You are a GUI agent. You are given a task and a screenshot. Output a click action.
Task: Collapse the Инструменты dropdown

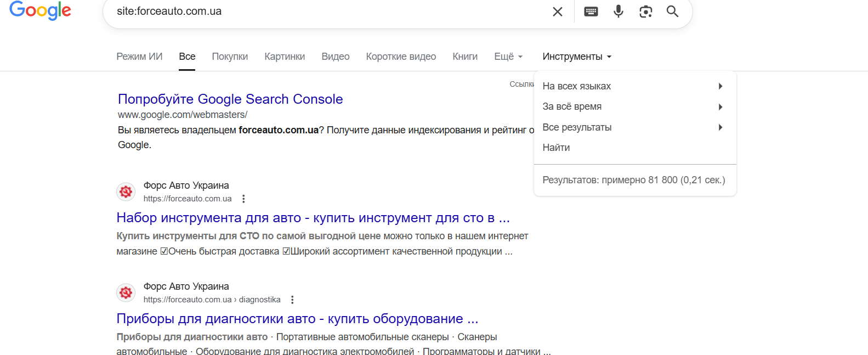tap(577, 57)
